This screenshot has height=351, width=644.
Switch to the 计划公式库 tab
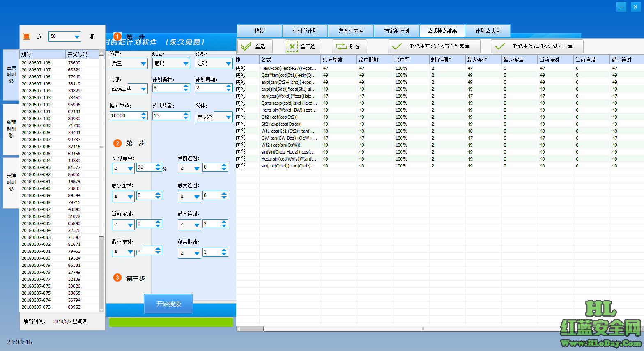488,31
